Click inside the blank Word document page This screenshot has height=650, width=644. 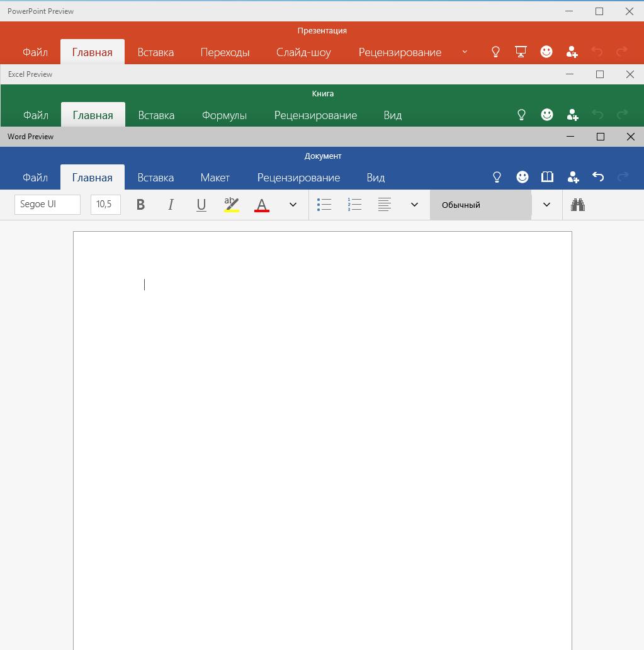pyautogui.click(x=322, y=441)
